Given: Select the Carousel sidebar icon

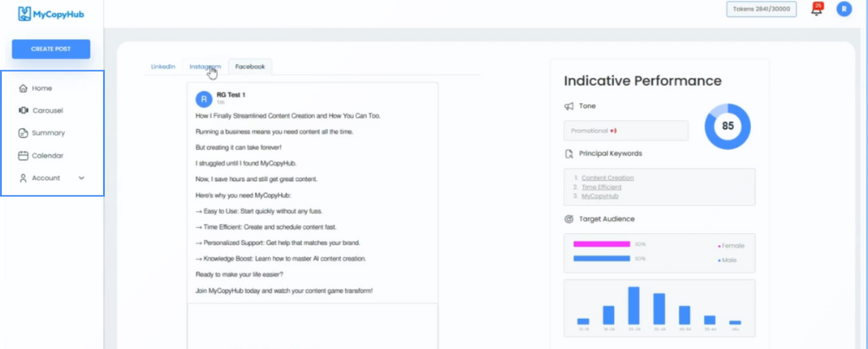Looking at the screenshot, I should coord(23,111).
